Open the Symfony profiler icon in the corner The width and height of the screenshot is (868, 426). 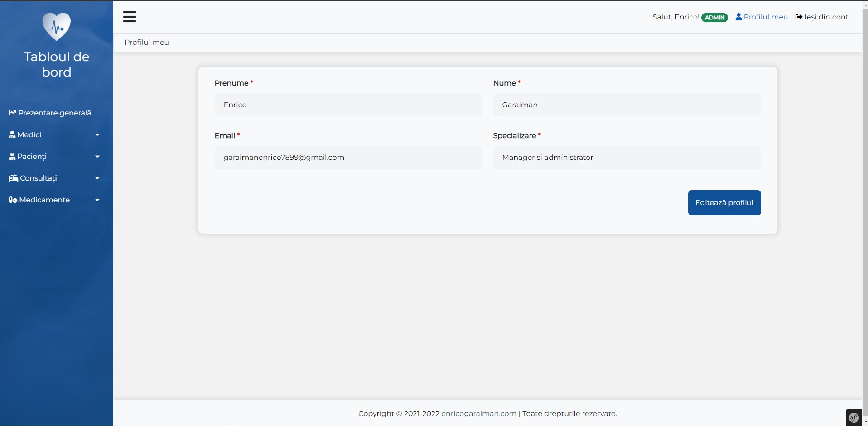[x=854, y=417]
